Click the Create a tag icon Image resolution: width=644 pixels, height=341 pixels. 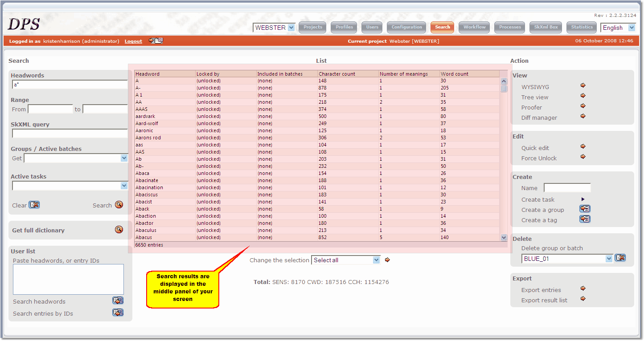tap(585, 219)
